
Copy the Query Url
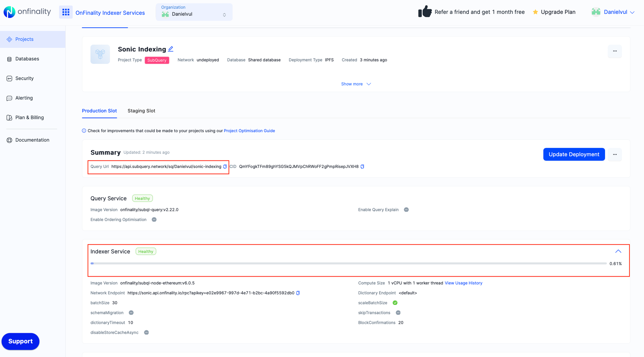click(224, 167)
